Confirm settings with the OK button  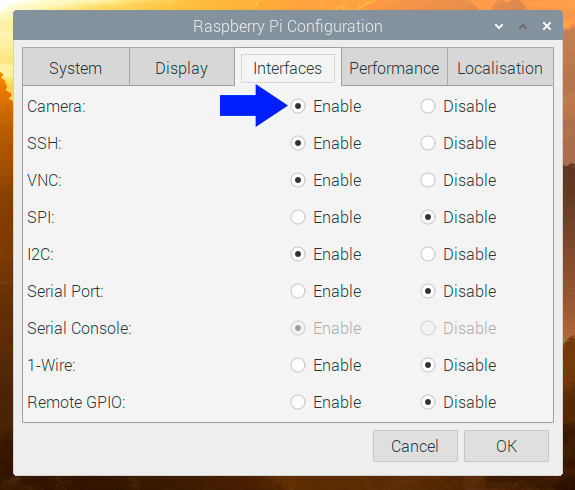506,446
